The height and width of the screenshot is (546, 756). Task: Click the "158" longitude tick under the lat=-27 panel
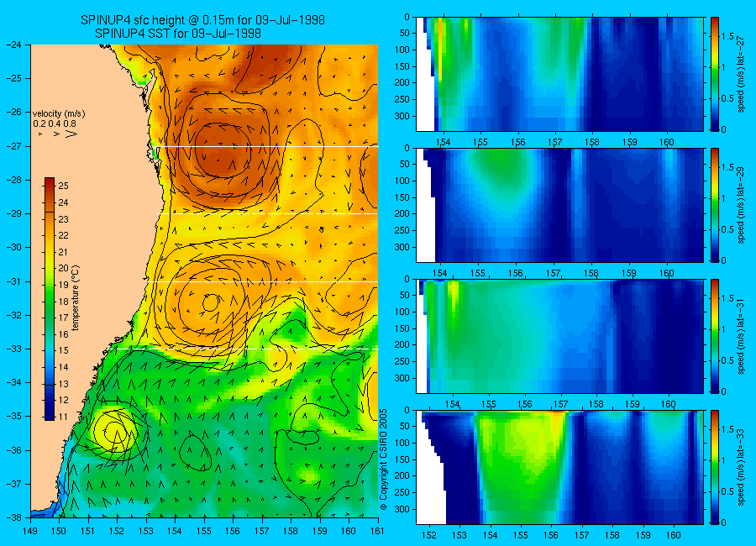tap(592, 142)
